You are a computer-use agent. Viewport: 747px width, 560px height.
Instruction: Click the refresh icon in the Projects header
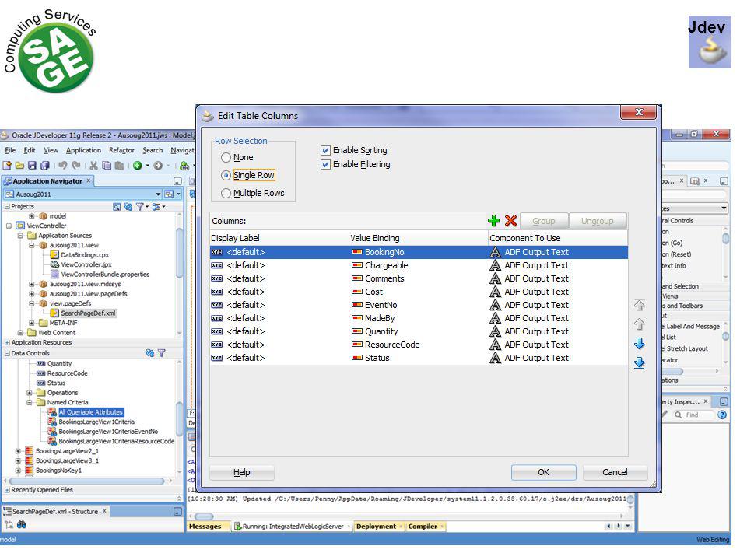tap(128, 206)
